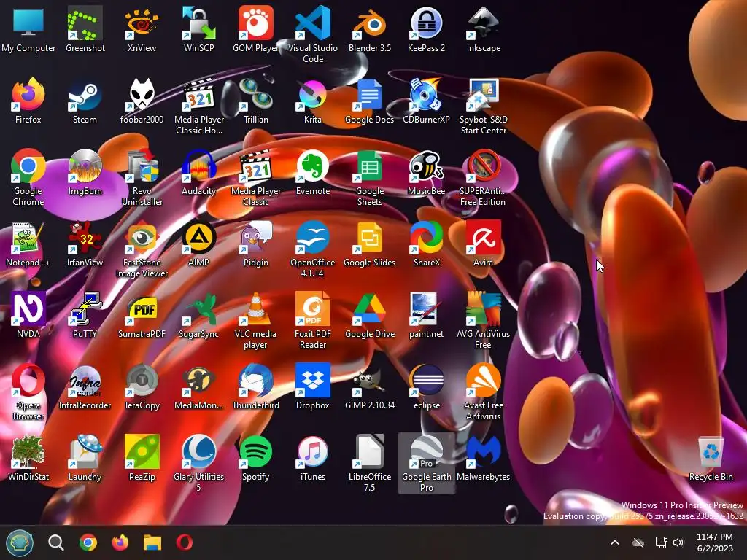This screenshot has width=747, height=560.
Task: Show hidden icons via tray chevron
Action: click(x=614, y=542)
